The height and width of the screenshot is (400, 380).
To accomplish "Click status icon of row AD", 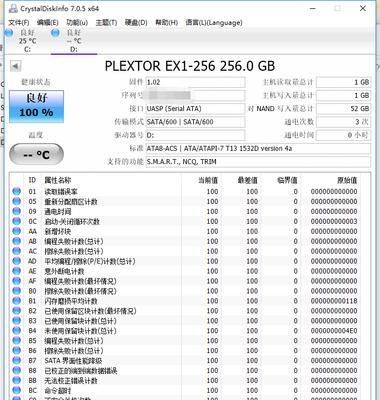I will (x=16, y=261).
